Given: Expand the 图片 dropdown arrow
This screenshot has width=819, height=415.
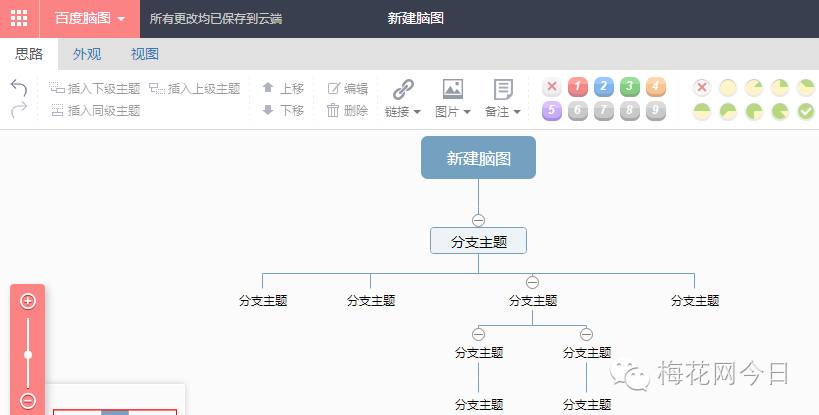Looking at the screenshot, I should click(x=467, y=112).
